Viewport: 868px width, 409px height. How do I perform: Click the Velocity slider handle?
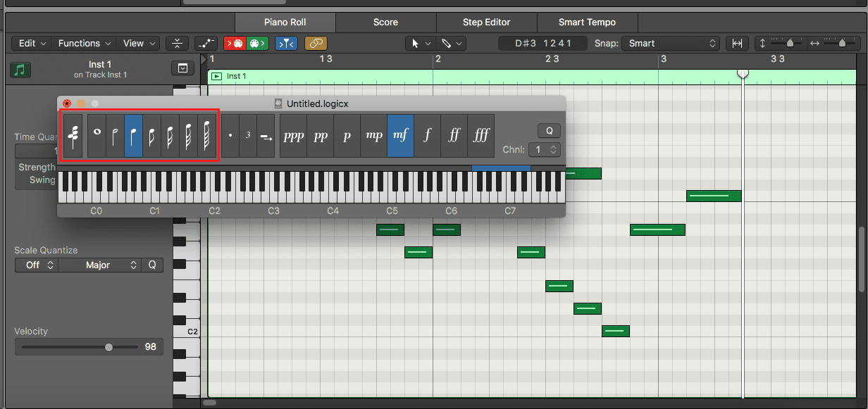[108, 347]
